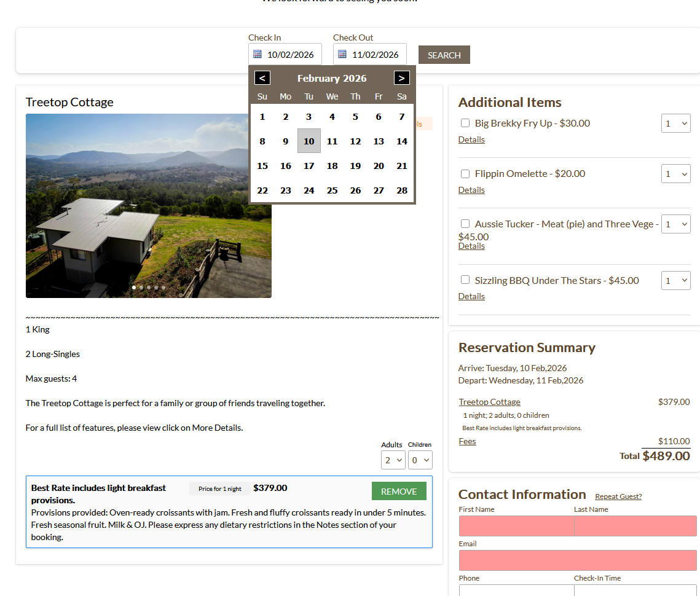Open the Children count dropdown
Screen dimensions: 700x596
coord(420,460)
